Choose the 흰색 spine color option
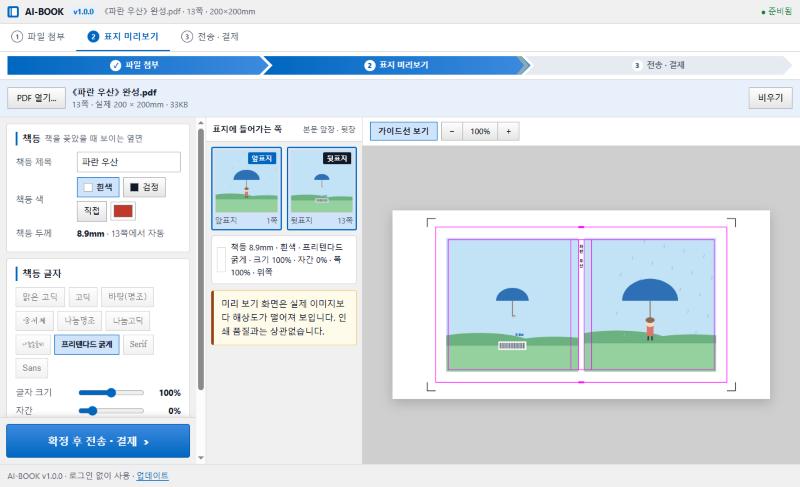 [98, 187]
